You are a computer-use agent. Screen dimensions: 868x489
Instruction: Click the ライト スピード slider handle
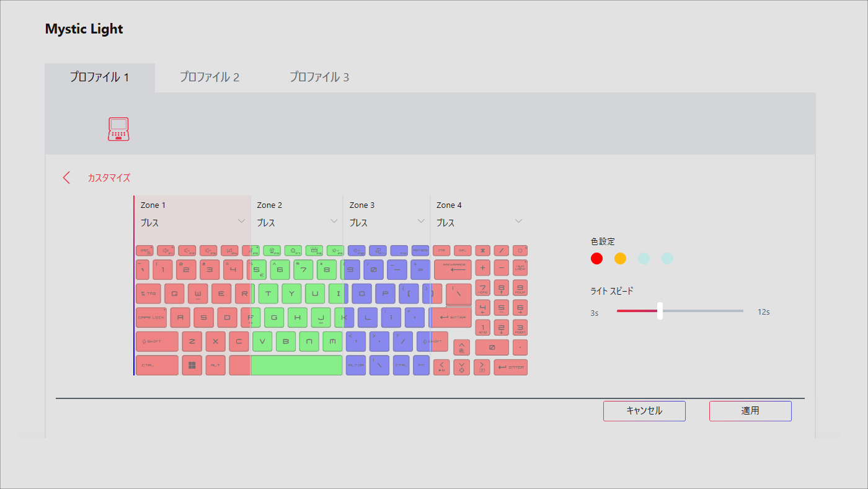(660, 311)
